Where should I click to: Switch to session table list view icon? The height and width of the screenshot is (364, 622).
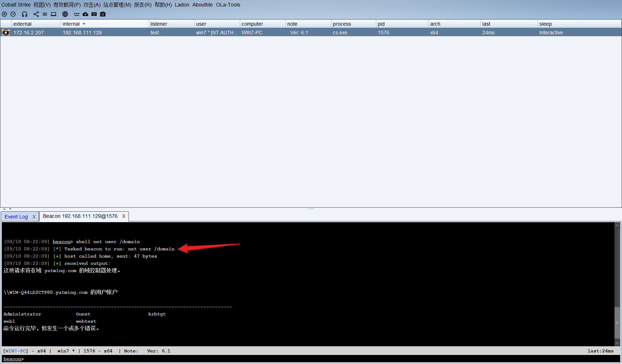45,14
